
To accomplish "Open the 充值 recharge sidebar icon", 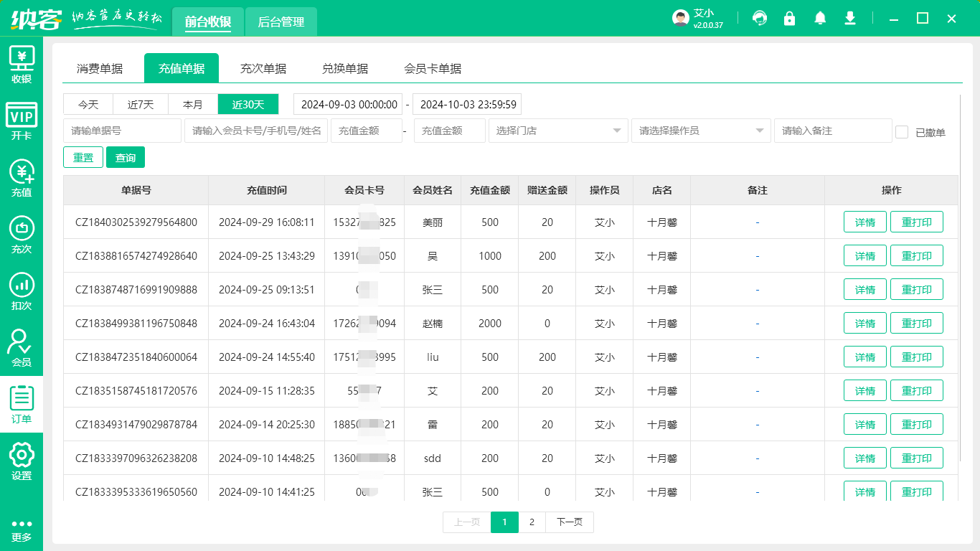I will 22,178.
